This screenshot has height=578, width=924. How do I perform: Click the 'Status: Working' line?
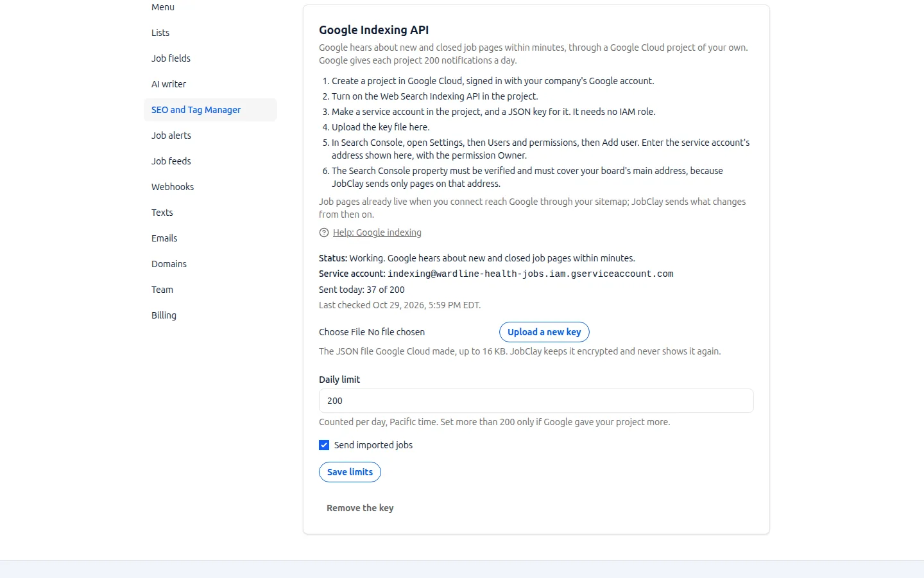coord(477,258)
